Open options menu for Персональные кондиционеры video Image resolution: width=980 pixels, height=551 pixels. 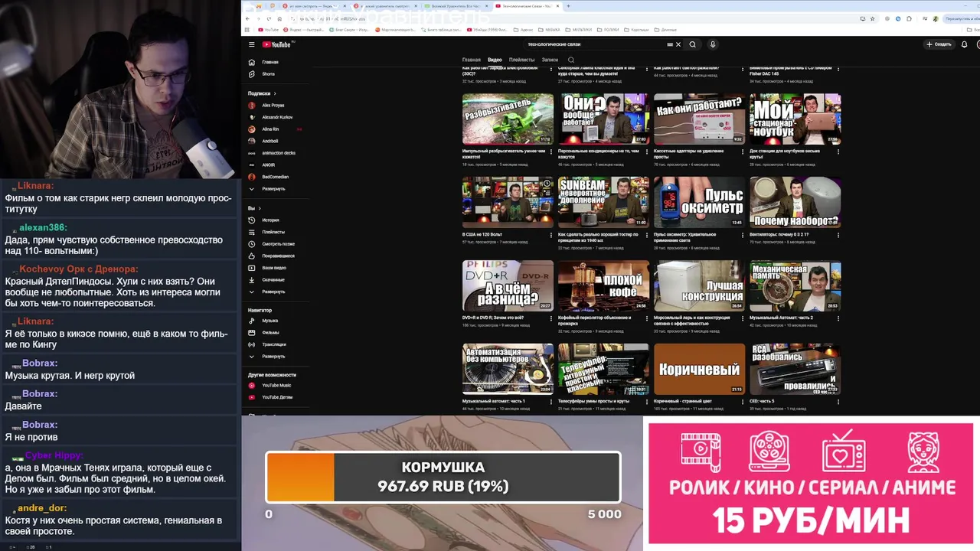click(647, 152)
